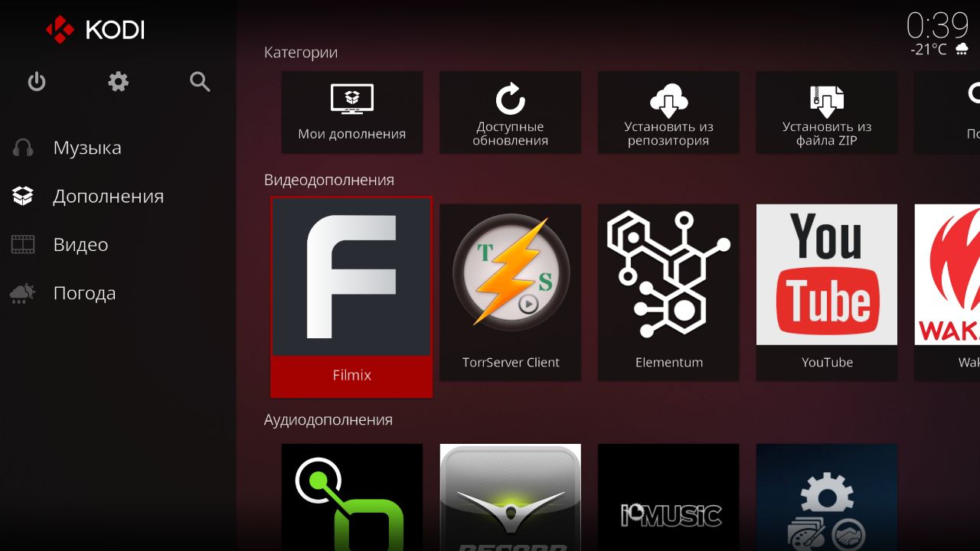Screen dimensions: 980x551
Task: Click the search magnifier icon
Action: pyautogui.click(x=200, y=81)
